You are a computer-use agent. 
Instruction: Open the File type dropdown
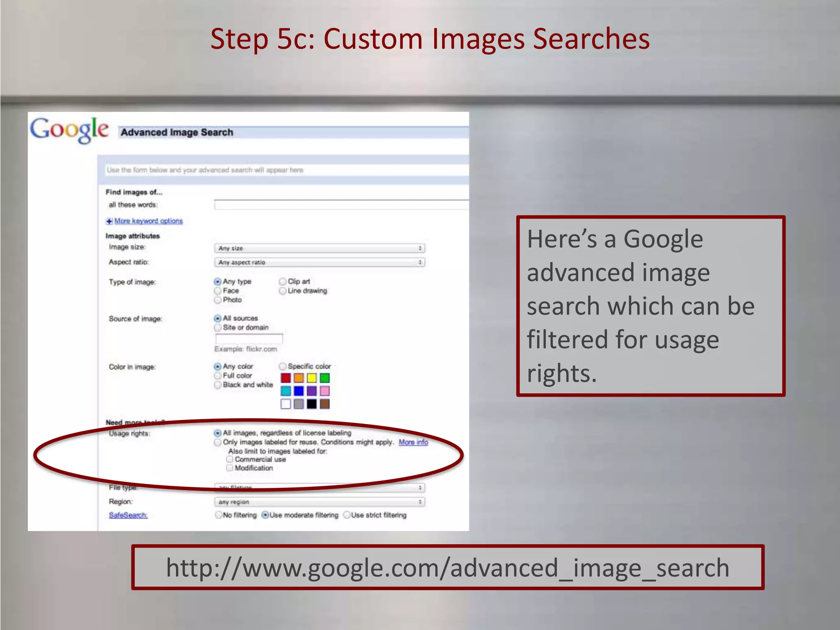(320, 488)
